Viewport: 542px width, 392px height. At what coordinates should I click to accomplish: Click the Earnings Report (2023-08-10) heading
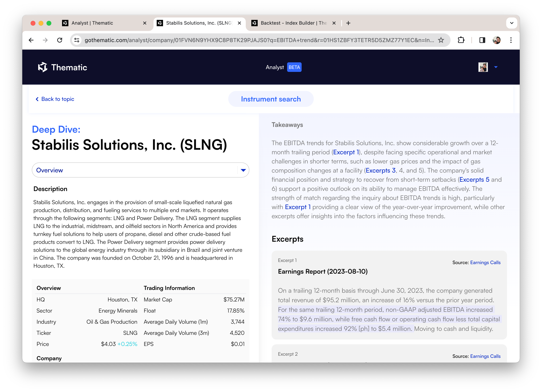323,271
